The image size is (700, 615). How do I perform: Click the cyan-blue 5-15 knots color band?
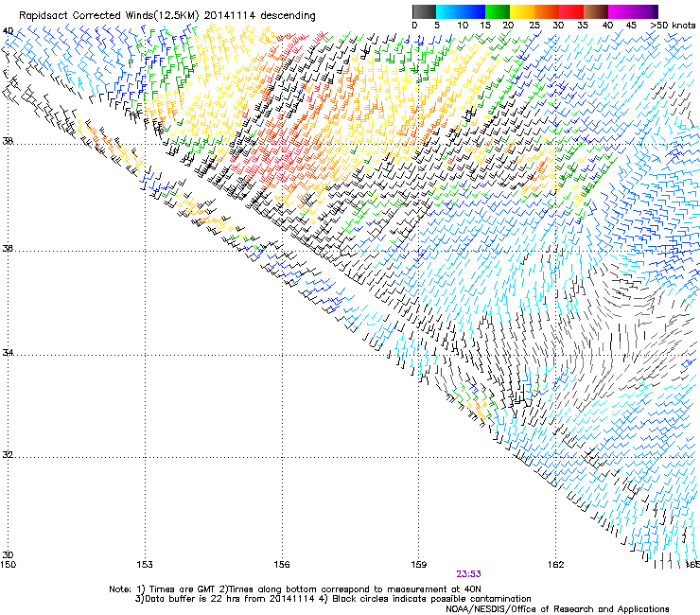[461, 11]
